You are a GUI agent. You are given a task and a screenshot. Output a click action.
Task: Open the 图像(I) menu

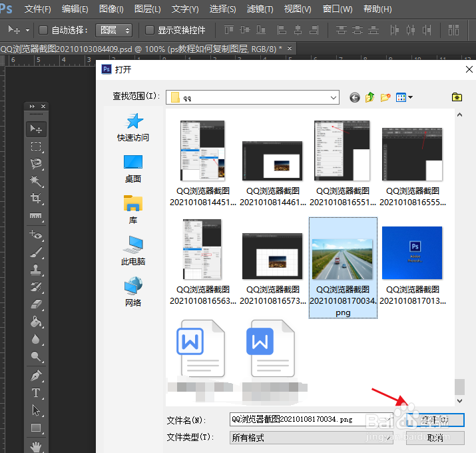111,9
